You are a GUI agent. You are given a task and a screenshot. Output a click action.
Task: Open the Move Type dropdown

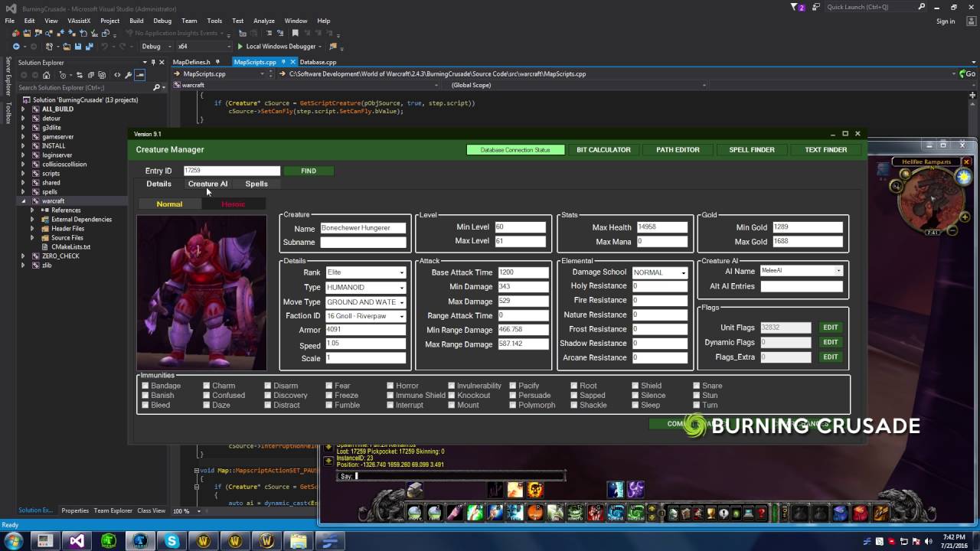pos(365,302)
